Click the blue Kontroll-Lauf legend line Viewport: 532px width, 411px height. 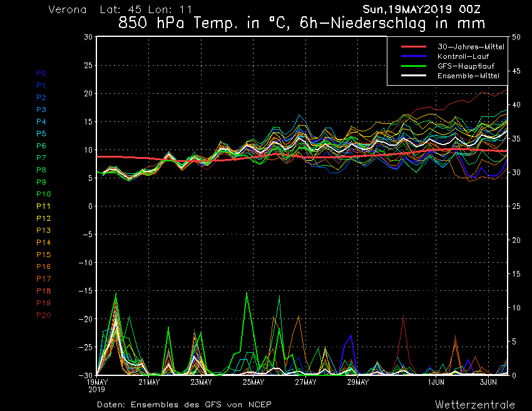(414, 56)
